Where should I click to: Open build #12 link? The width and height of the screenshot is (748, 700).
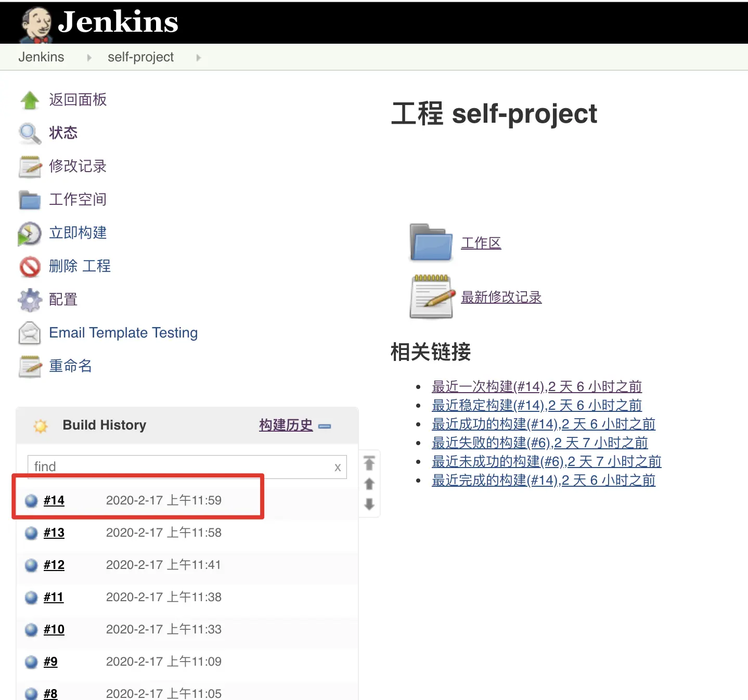54,565
